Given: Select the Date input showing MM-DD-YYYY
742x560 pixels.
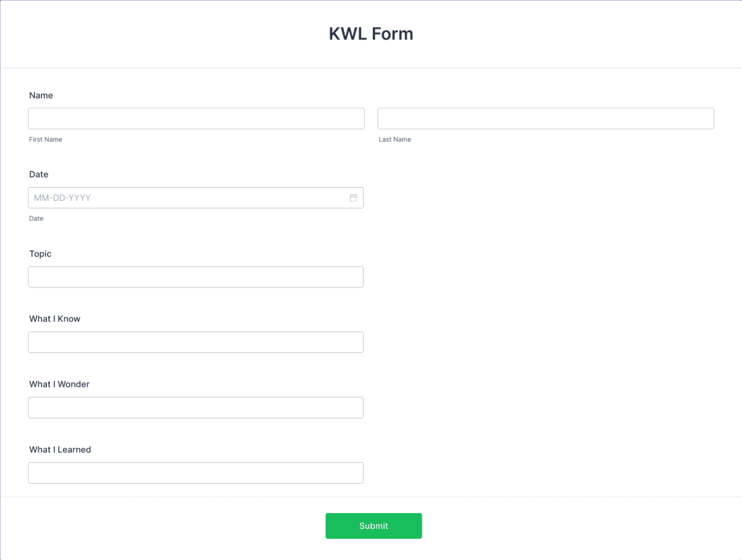Looking at the screenshot, I should click(x=185, y=197).
